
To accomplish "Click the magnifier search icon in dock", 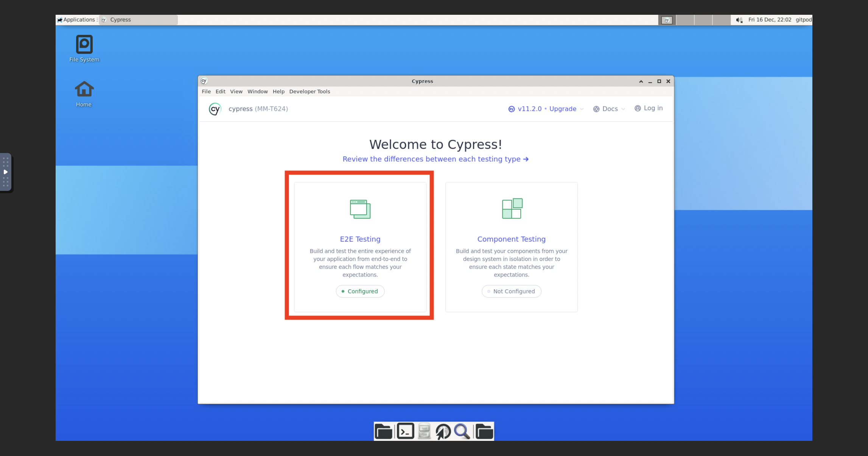I will point(462,431).
